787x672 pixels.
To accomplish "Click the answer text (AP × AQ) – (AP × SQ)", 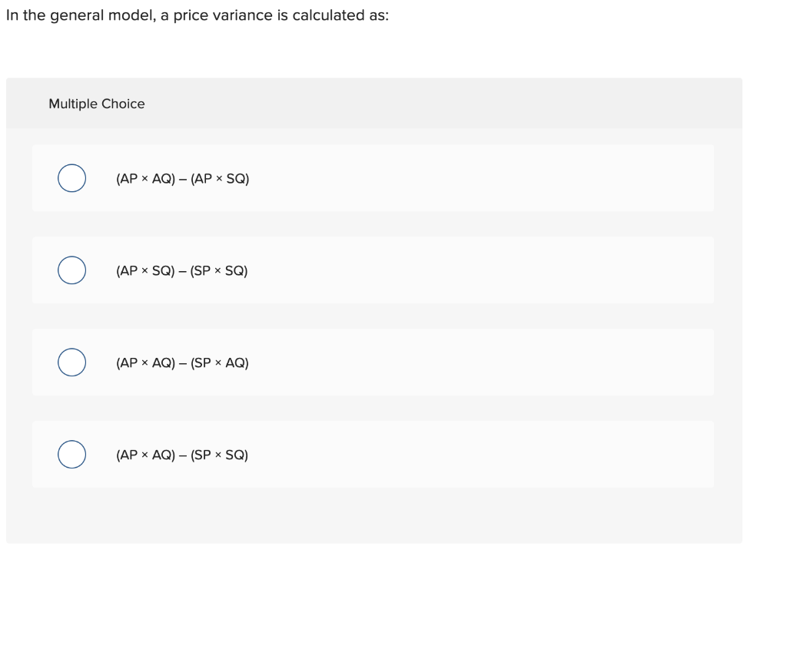I will click(x=182, y=178).
